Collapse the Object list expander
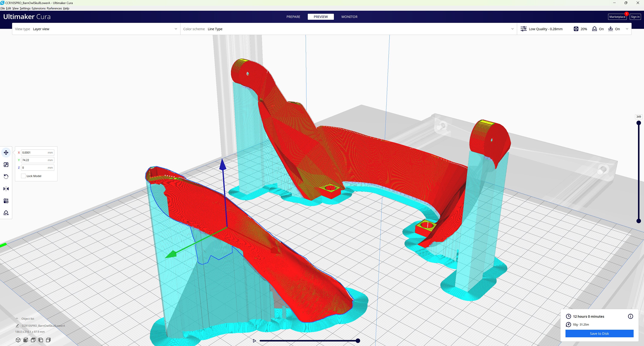 pos(17,319)
